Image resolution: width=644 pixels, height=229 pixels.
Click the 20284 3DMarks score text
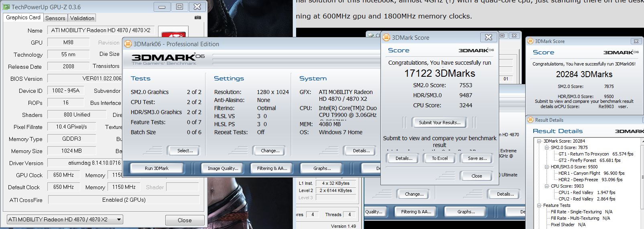(584, 74)
